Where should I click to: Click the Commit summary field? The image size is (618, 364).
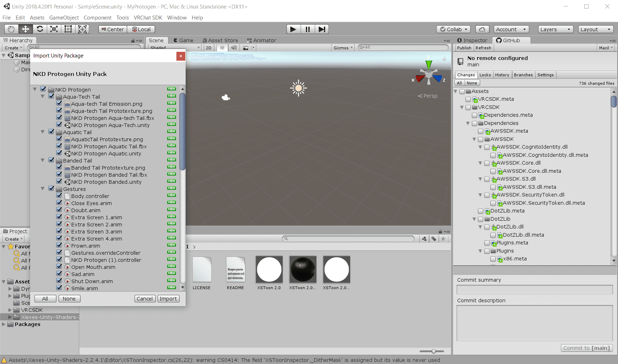[x=535, y=289]
